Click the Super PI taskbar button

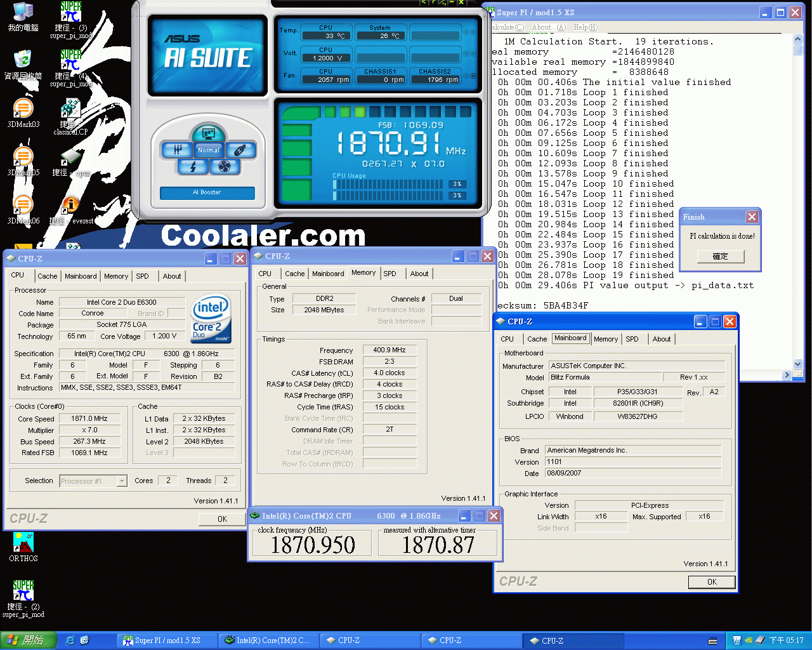[166, 640]
